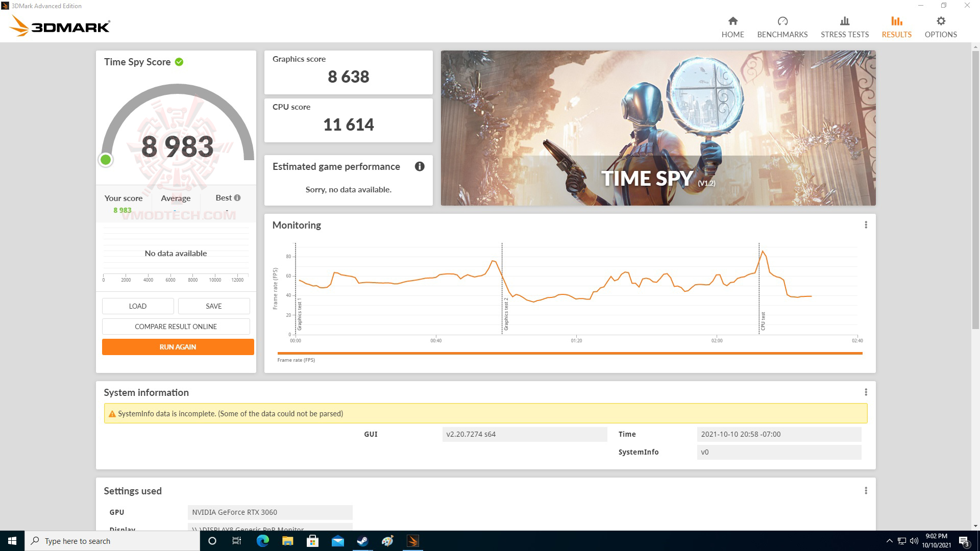980x551 pixels.
Task: Open the HOME tab icon
Action: (732, 21)
